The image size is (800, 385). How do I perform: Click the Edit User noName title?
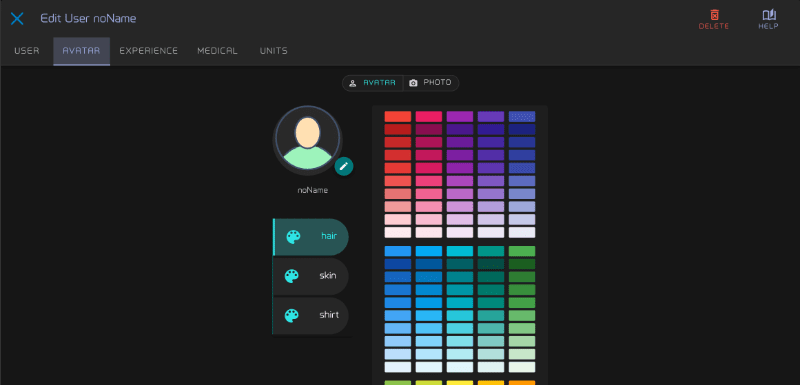[x=88, y=19]
